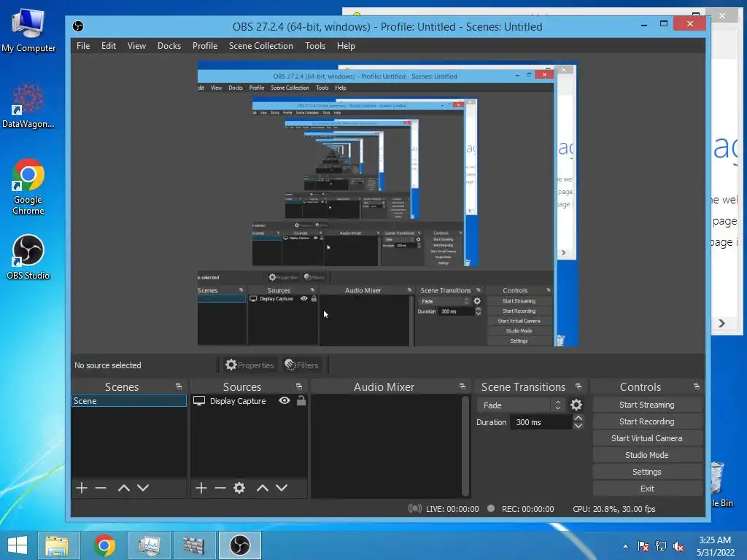Click Start Recording button

(647, 421)
